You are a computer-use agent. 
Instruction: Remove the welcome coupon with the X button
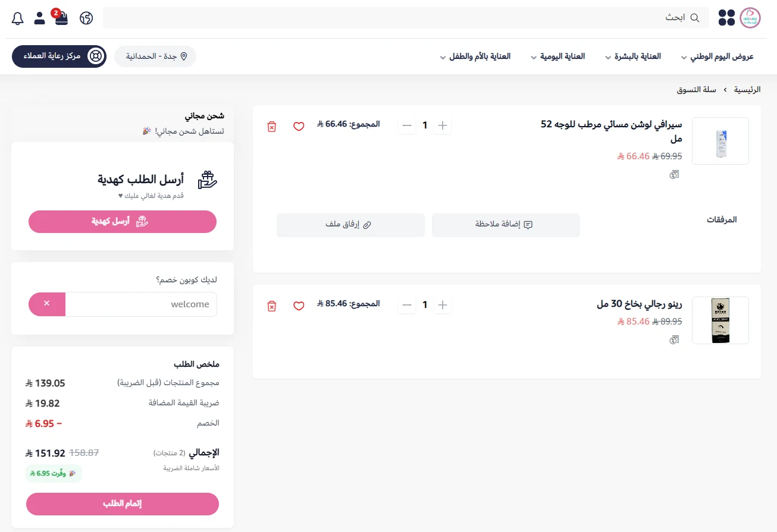(x=47, y=304)
